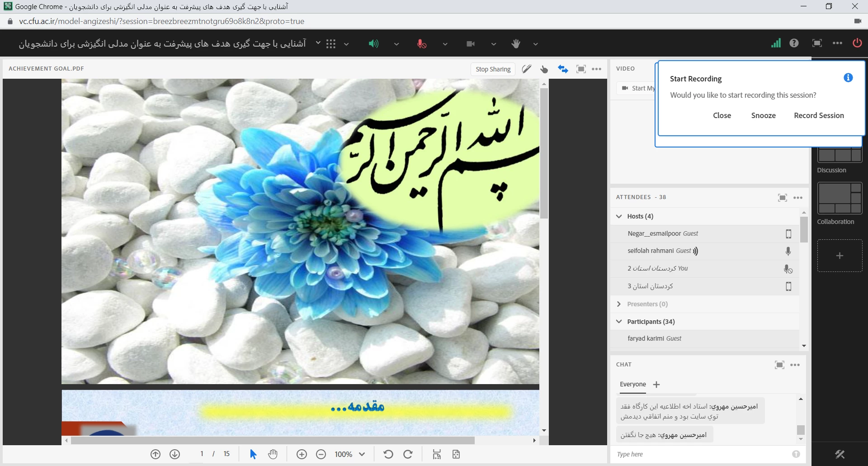Click the zoom in plus icon
Image resolution: width=868 pixels, height=466 pixels.
click(302, 454)
